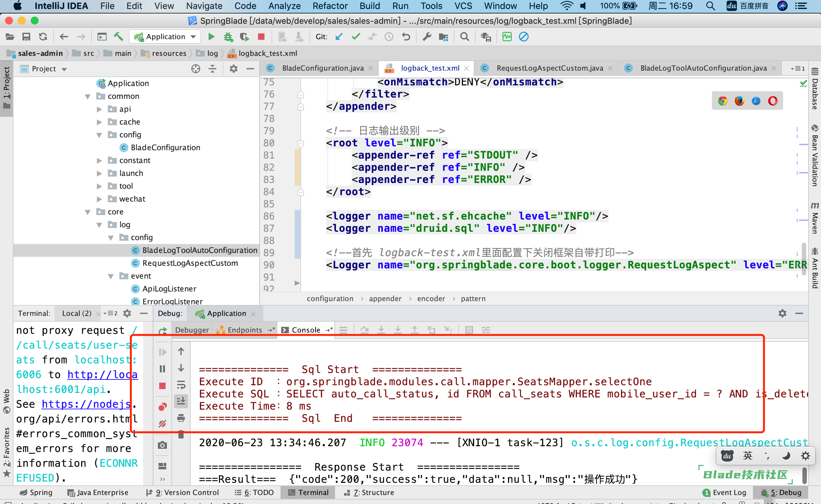Viewport: 821px width, 504px height.
Task: Toggle the Debug tool window at the bottom
Action: 782,492
